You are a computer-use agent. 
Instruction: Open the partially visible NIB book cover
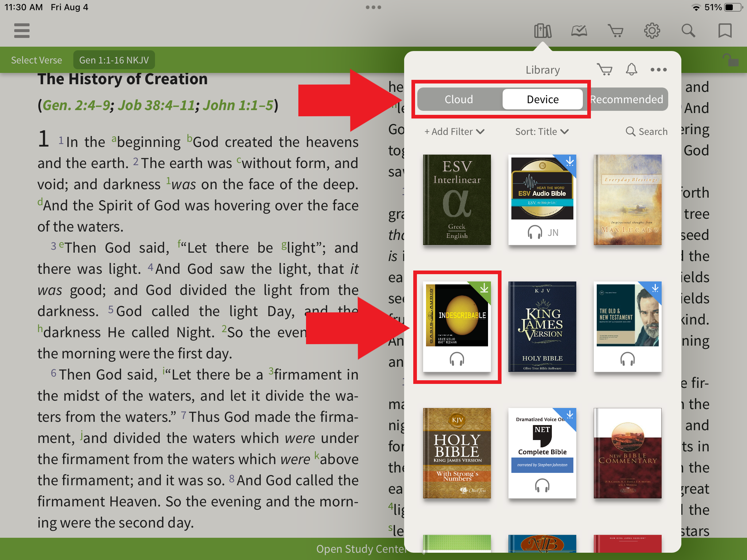pos(542,544)
